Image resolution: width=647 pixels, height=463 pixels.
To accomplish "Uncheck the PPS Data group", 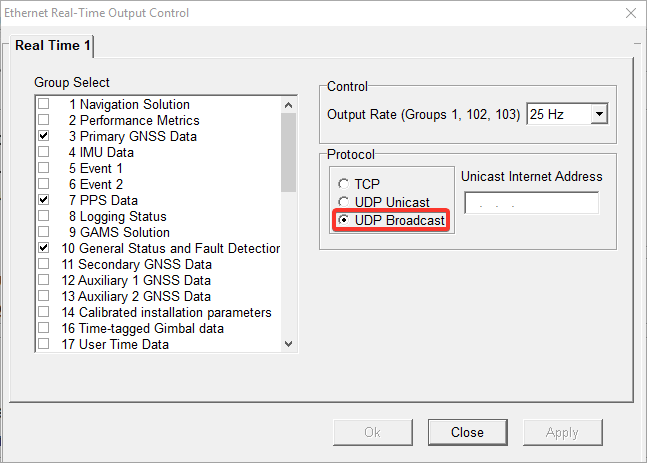I will 43,200.
